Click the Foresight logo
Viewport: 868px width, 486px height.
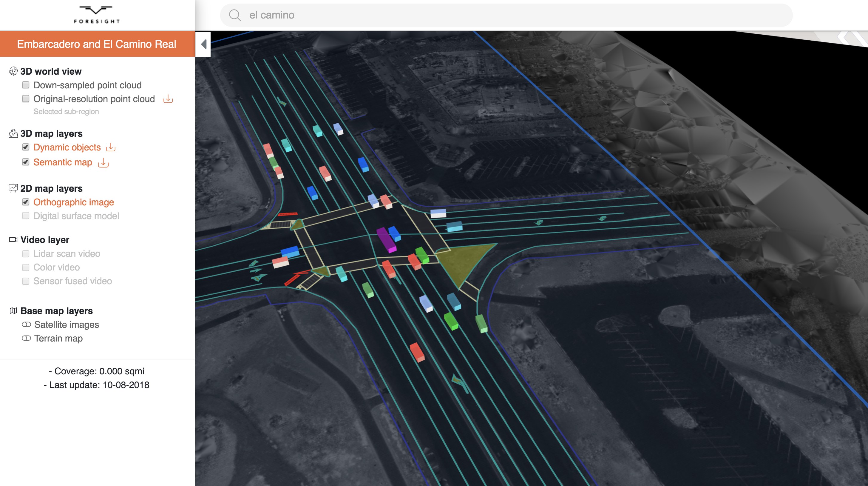(97, 15)
